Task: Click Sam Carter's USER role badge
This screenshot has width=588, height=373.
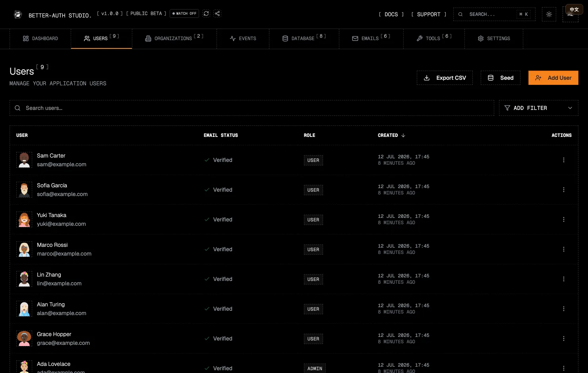Action: tap(313, 160)
